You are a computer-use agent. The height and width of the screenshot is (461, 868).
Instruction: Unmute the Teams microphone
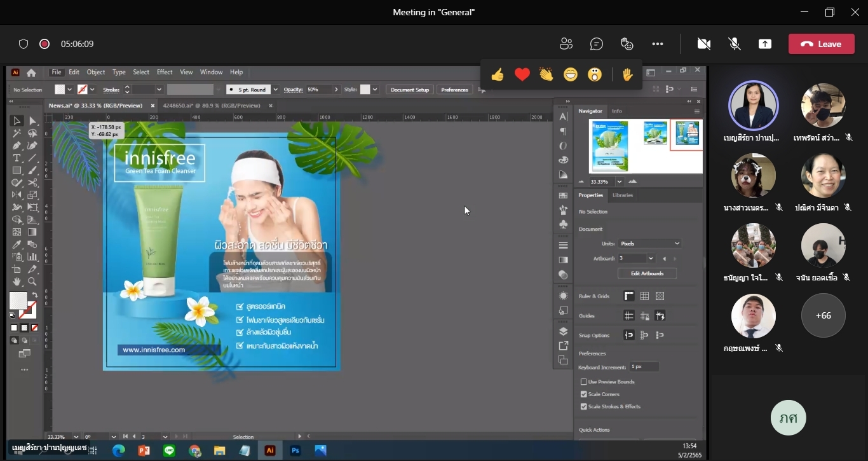[x=735, y=44]
